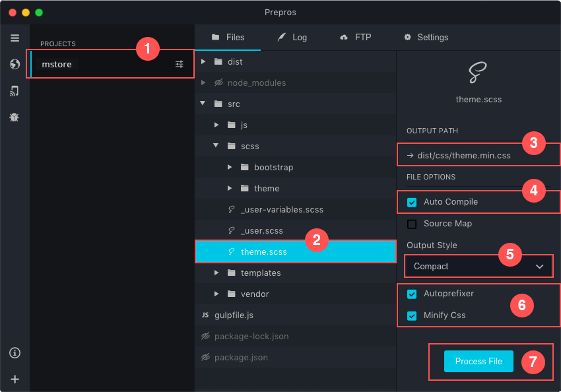Screen dimensions: 561x392
Task: Click the Process File button
Action: click(x=478, y=361)
